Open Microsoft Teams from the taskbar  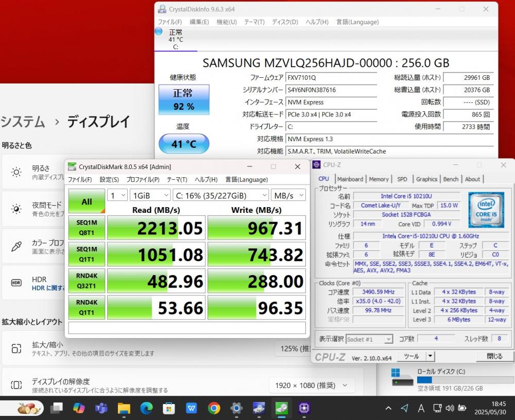pos(101,408)
